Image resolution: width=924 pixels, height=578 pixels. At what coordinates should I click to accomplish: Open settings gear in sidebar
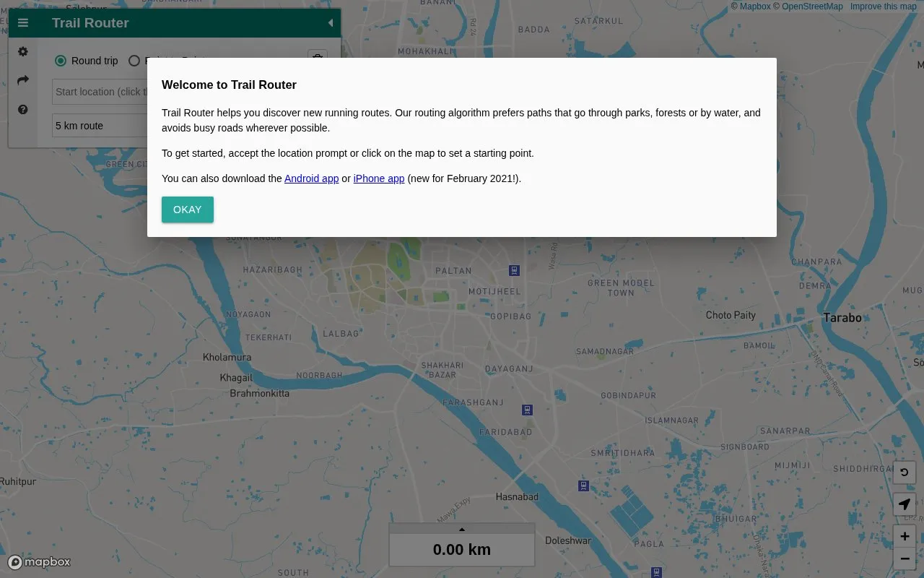(x=23, y=52)
